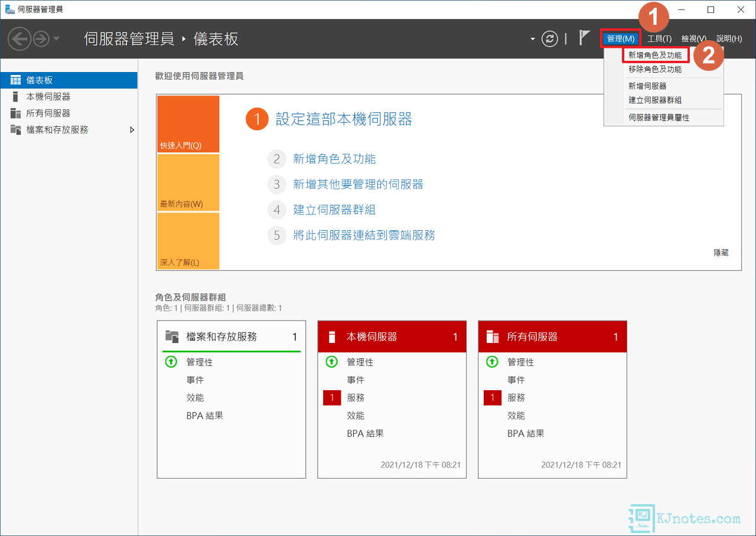Open 檔案和存放服務 tile header
This screenshot has height=536, width=756.
(x=232, y=337)
